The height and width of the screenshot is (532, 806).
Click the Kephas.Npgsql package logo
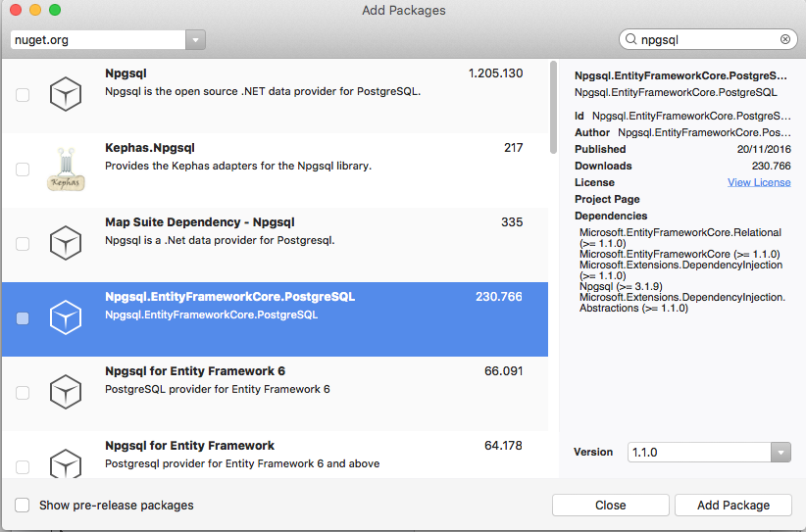66,169
